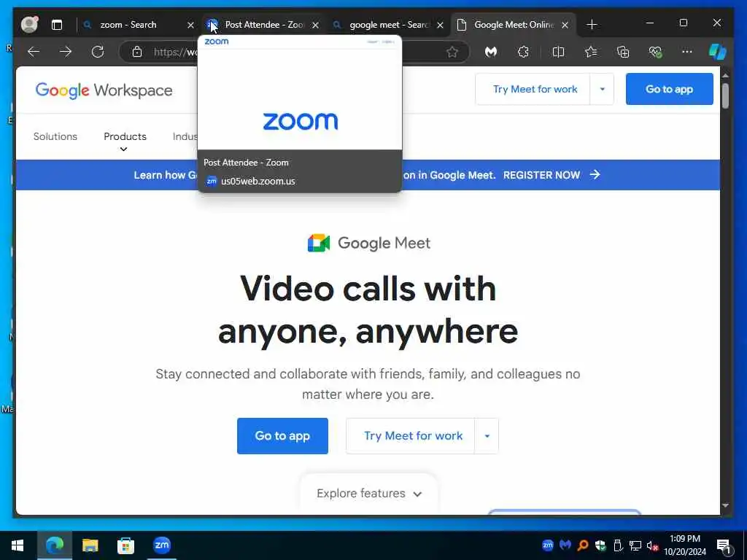Go forward to the next page
This screenshot has width=747, height=560.
pyautogui.click(x=66, y=52)
